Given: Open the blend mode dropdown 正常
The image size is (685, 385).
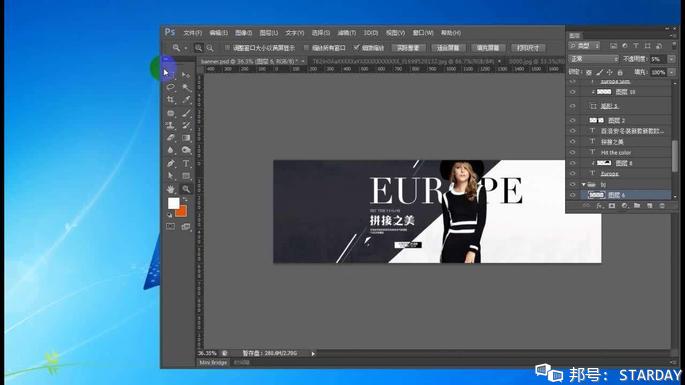Looking at the screenshot, I should coord(594,59).
